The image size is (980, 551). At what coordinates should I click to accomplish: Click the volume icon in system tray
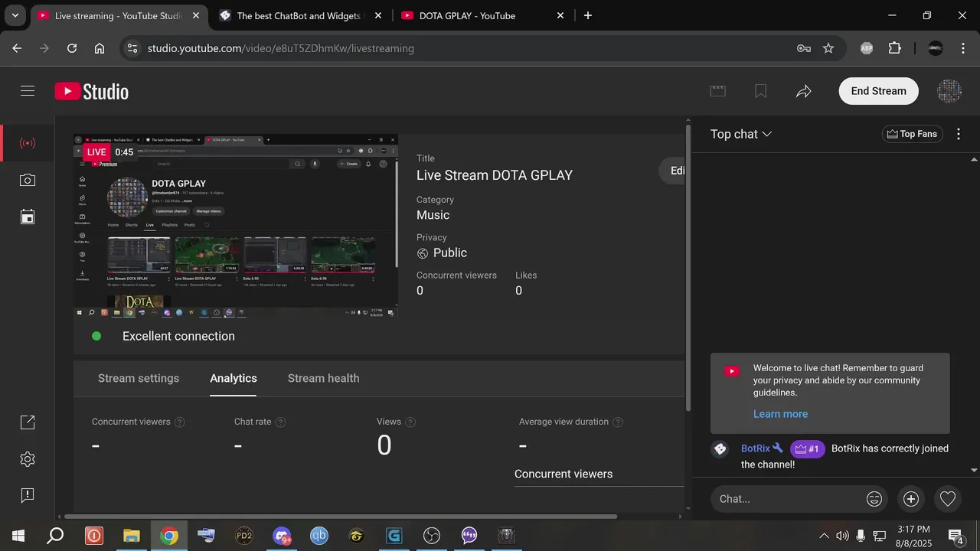(x=842, y=536)
